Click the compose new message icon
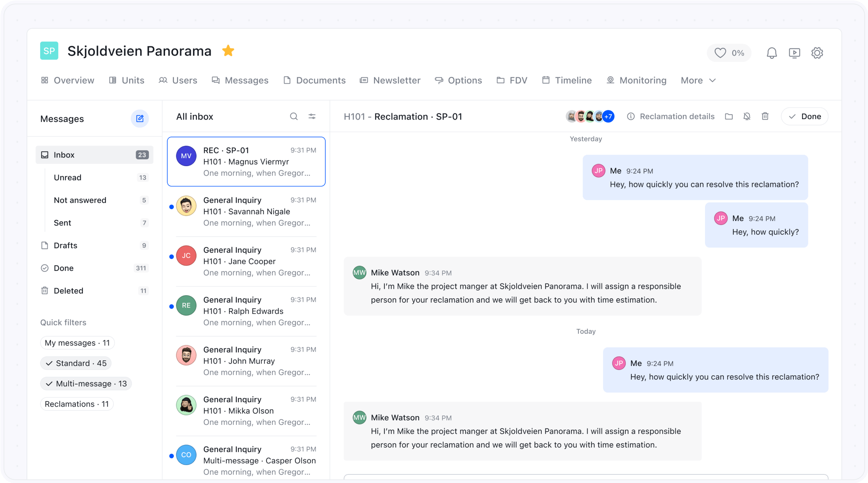Screen dimensions: 868x483 (x=140, y=118)
